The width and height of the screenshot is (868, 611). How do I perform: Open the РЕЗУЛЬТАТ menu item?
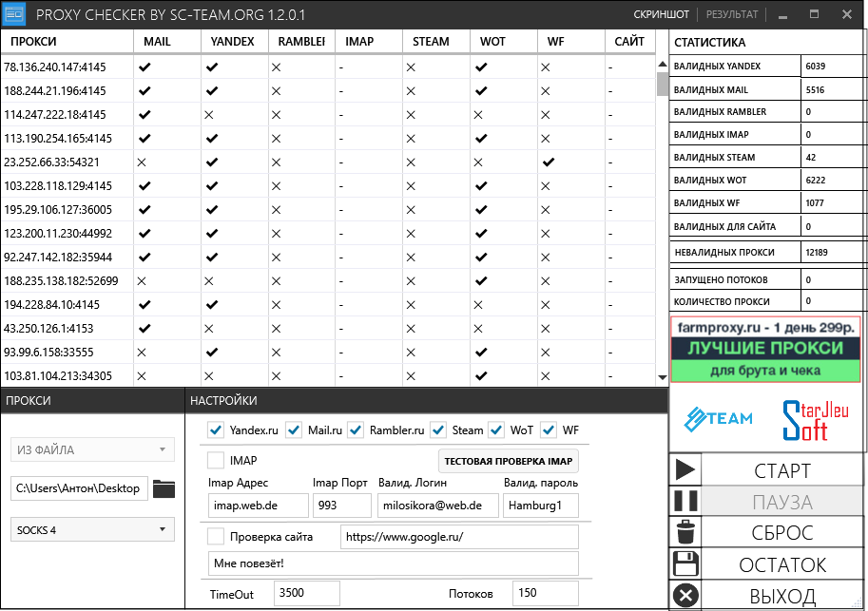click(731, 15)
